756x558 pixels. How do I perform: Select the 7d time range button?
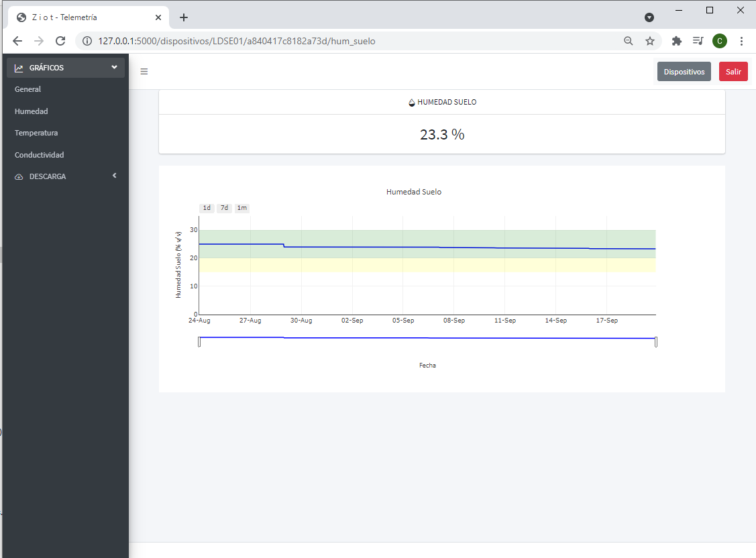(x=225, y=208)
